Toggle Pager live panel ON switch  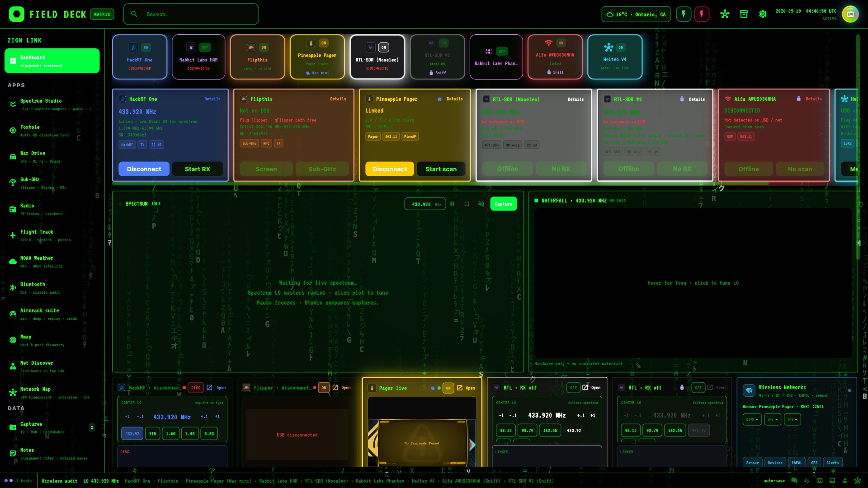[448, 388]
